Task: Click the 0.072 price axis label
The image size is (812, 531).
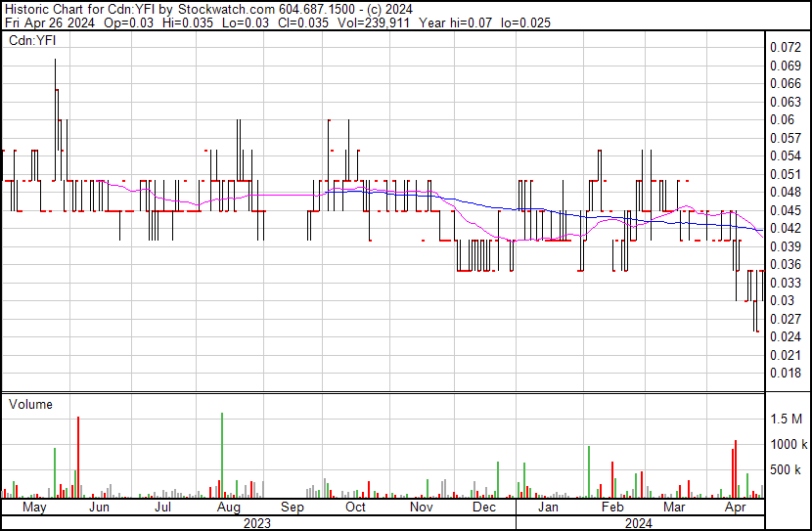Action: (x=786, y=48)
